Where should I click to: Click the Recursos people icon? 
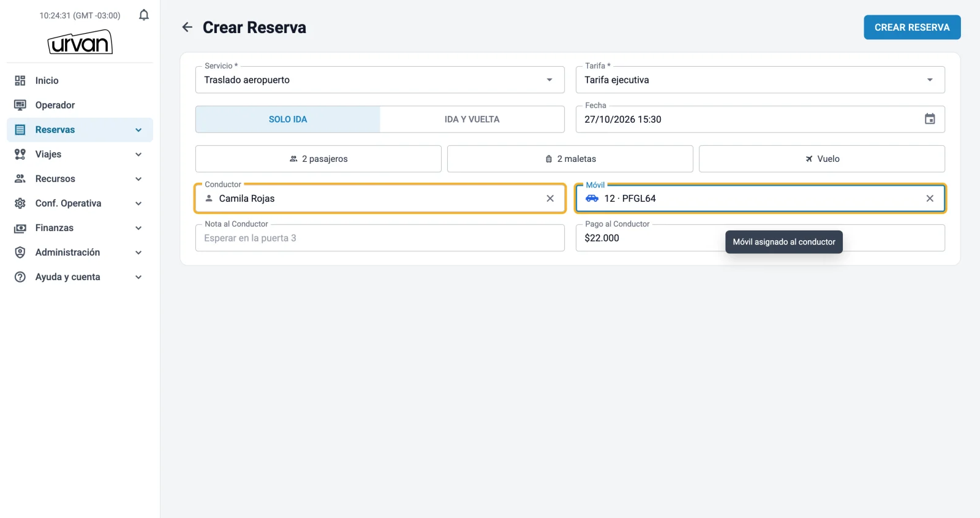[20, 178]
